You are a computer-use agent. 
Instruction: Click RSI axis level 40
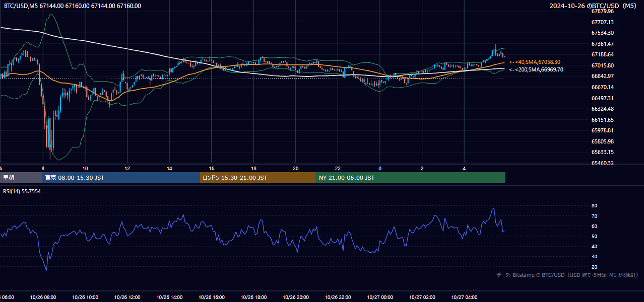tap(595, 246)
